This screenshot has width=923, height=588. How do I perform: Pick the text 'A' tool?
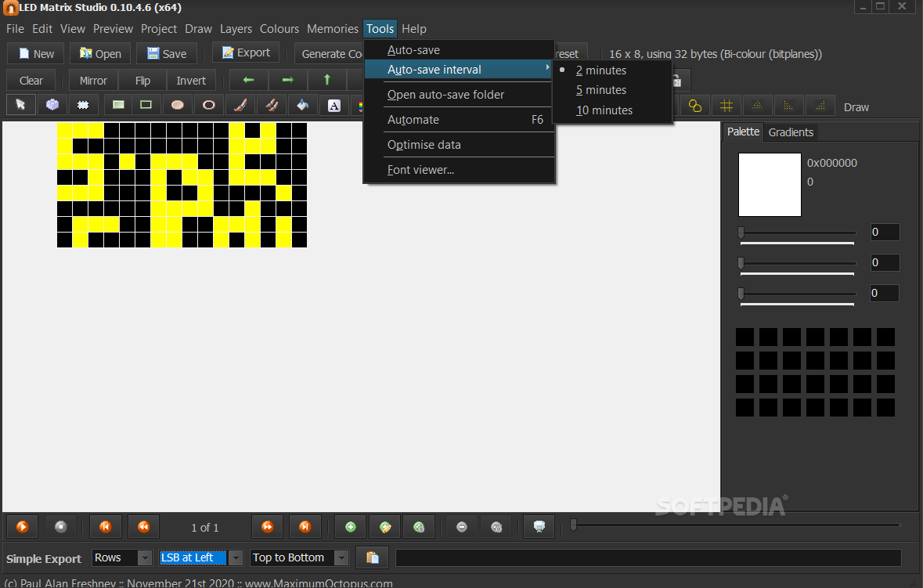(x=334, y=106)
